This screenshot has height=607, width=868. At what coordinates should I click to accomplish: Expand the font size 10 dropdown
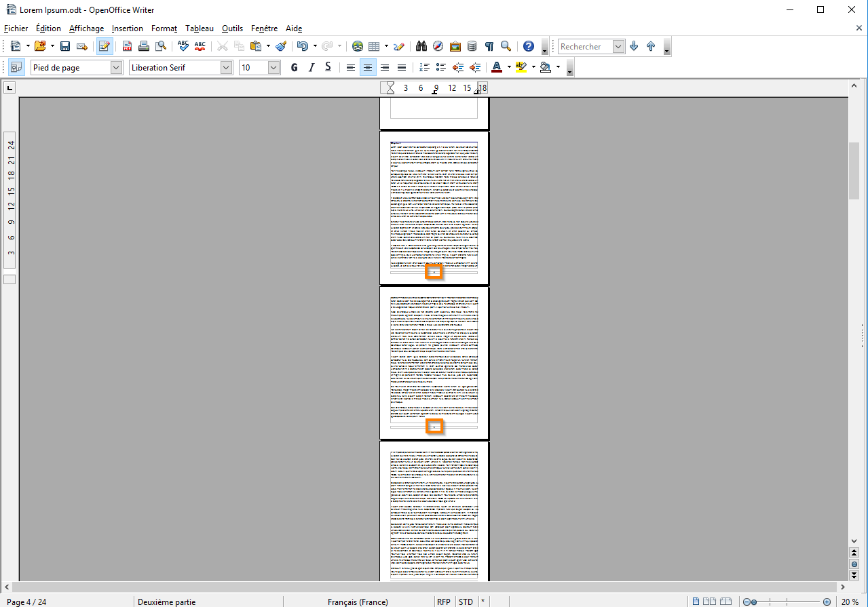tap(274, 67)
